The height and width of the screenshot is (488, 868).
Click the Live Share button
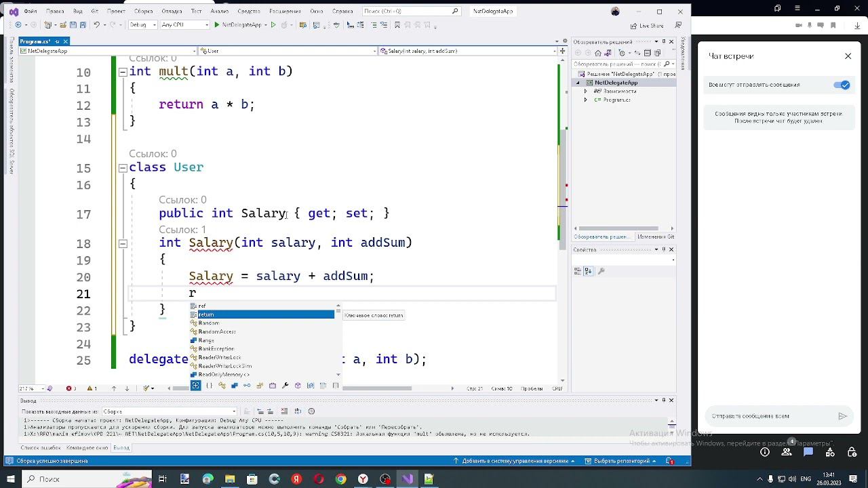tap(647, 26)
